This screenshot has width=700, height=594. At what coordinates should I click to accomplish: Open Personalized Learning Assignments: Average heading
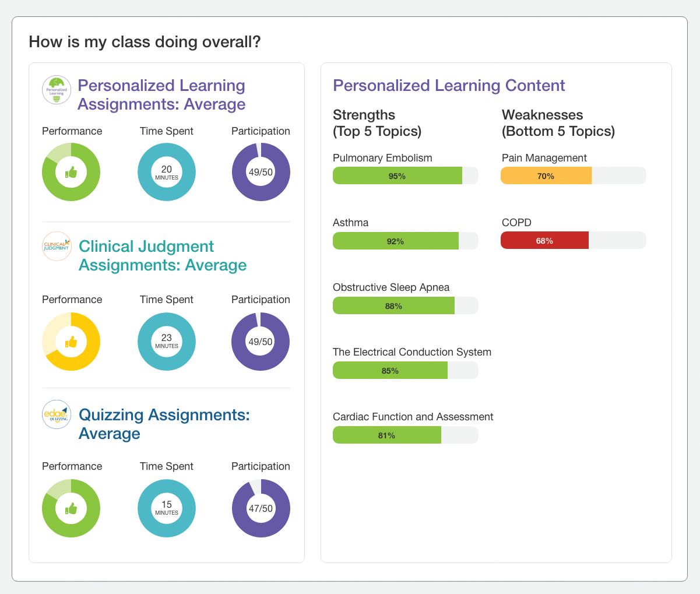click(161, 94)
